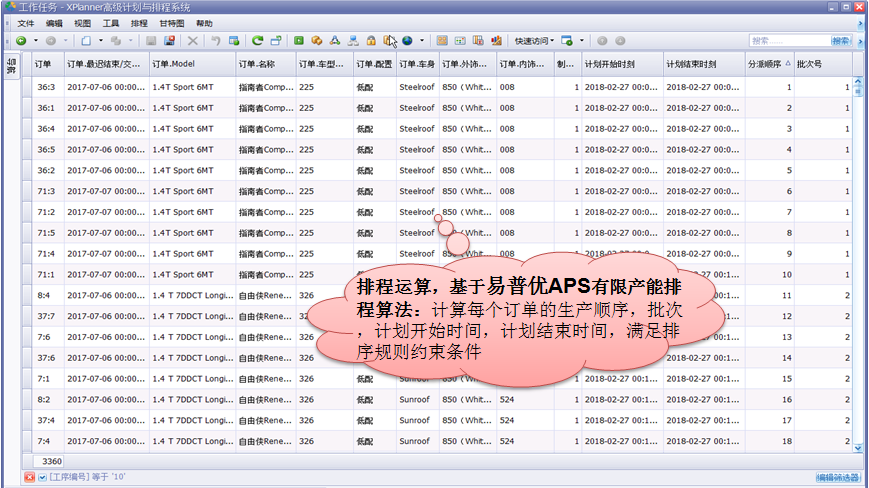
Task: Click the window icon right of 快速访问
Action: point(566,41)
